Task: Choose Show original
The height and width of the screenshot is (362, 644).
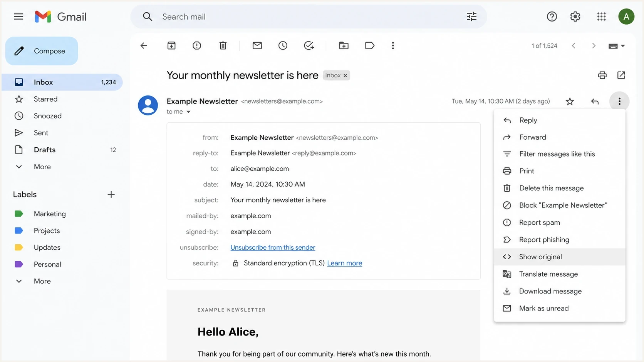Action: tap(560, 257)
